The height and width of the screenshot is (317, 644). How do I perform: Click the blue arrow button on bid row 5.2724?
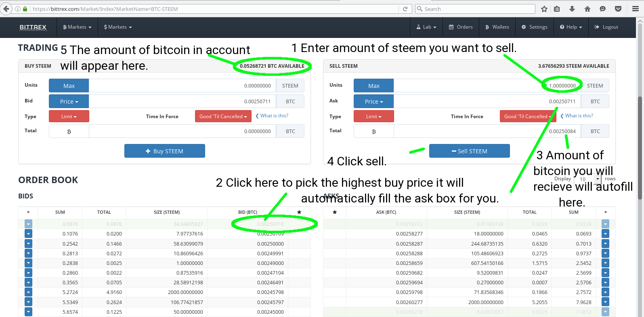[28, 292]
